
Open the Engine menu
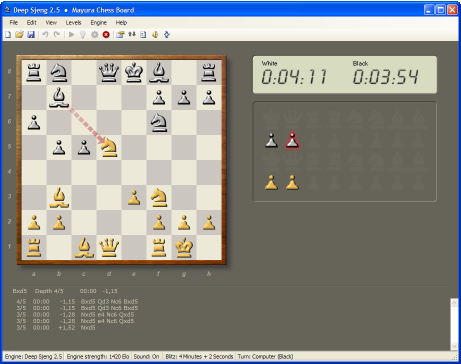[99, 23]
